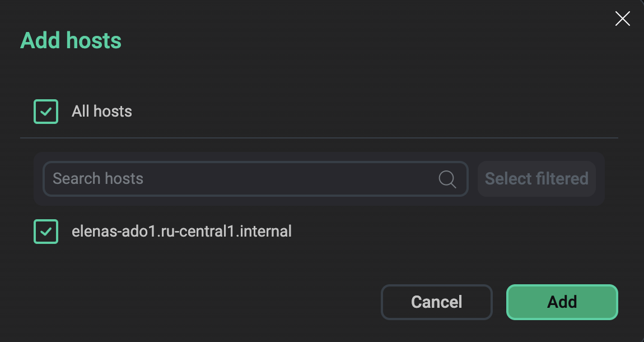This screenshot has width=644, height=342.
Task: Hit Cancel to discard host selection
Action: (x=436, y=302)
